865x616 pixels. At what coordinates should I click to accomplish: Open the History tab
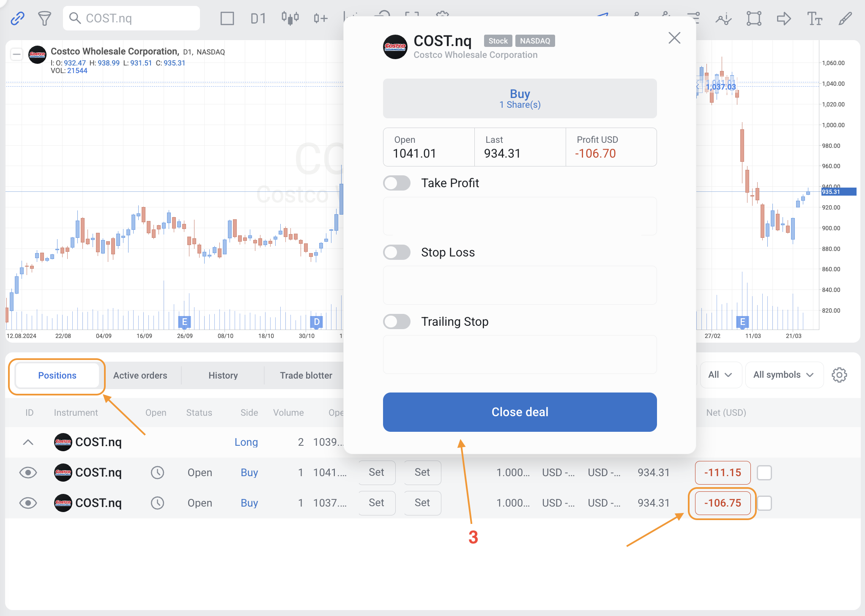223,375
